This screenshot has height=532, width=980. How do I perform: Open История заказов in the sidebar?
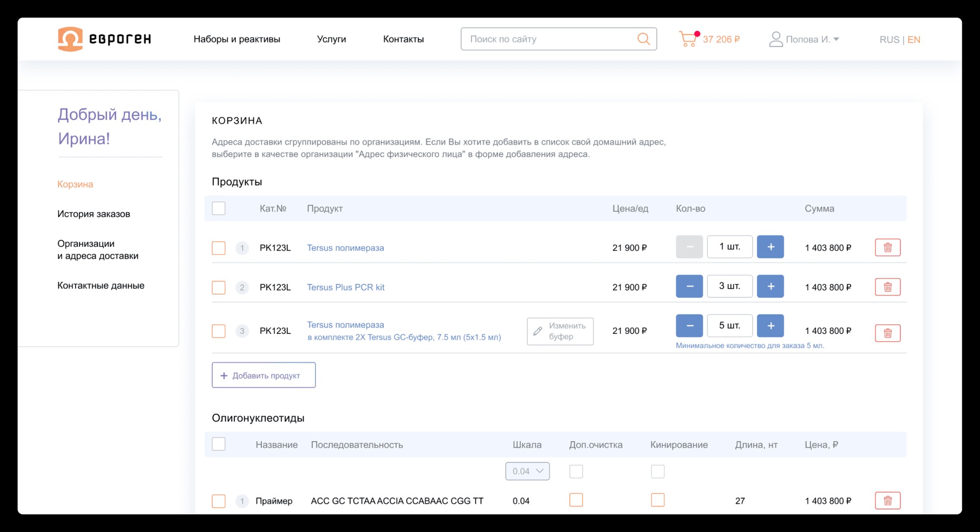94,214
